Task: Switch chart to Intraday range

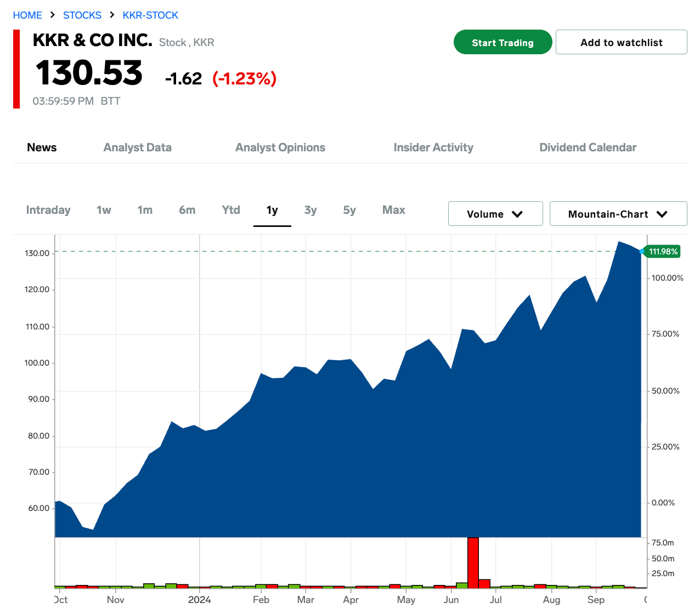Action: point(48,210)
